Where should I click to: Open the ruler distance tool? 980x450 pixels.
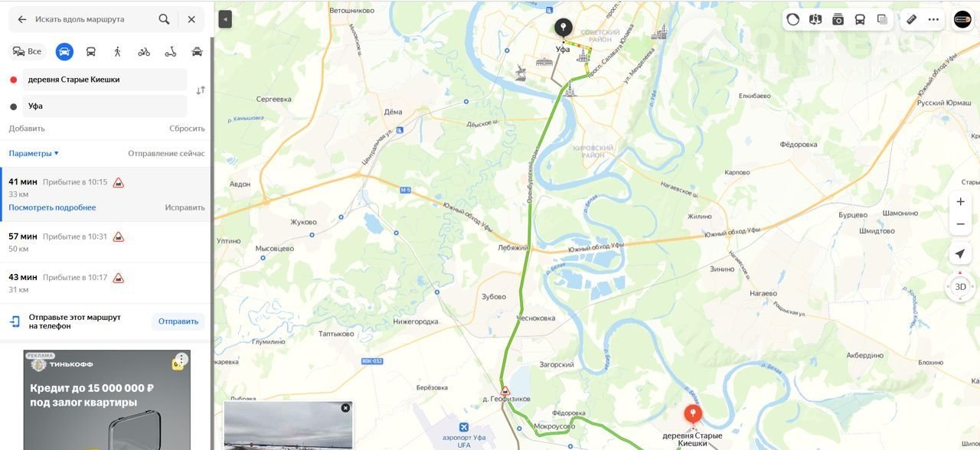[911, 20]
